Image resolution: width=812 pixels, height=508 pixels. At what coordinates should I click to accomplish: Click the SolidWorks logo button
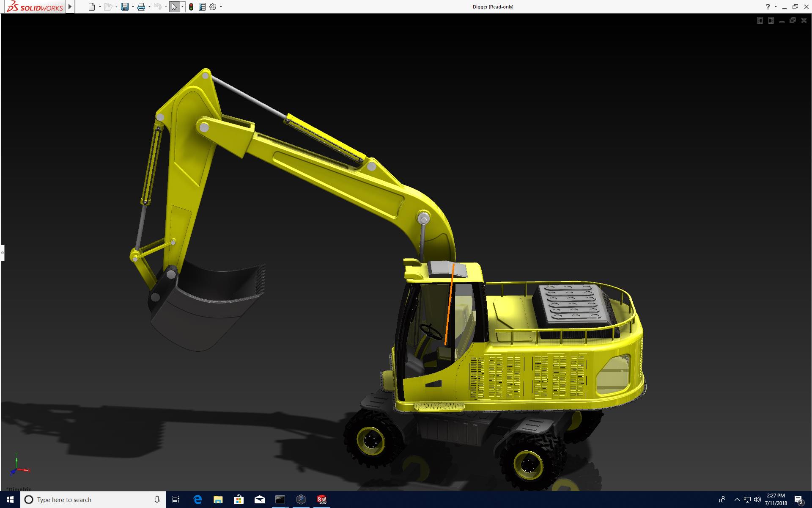click(35, 7)
